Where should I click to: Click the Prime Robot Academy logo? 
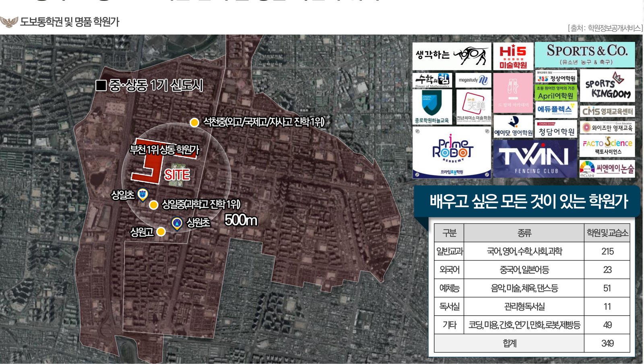pyautogui.click(x=452, y=153)
